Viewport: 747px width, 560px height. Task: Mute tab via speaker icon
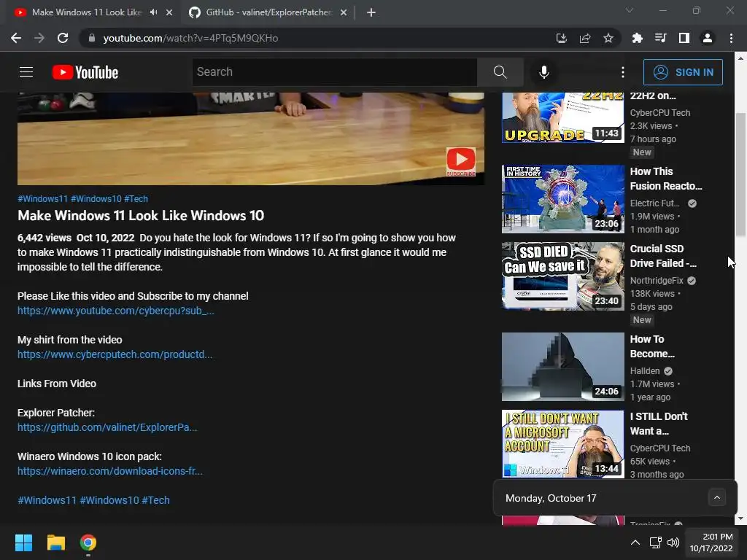pos(153,12)
